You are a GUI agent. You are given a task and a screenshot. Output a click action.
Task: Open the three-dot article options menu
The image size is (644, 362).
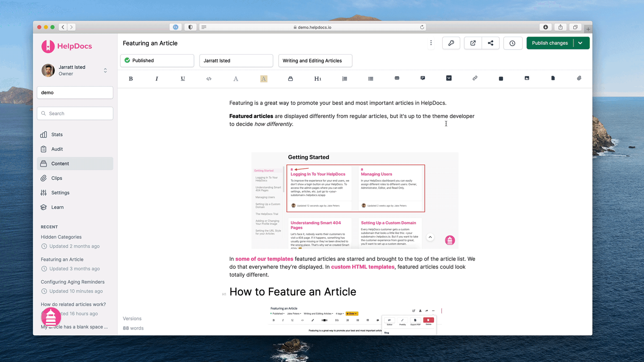[x=431, y=43]
